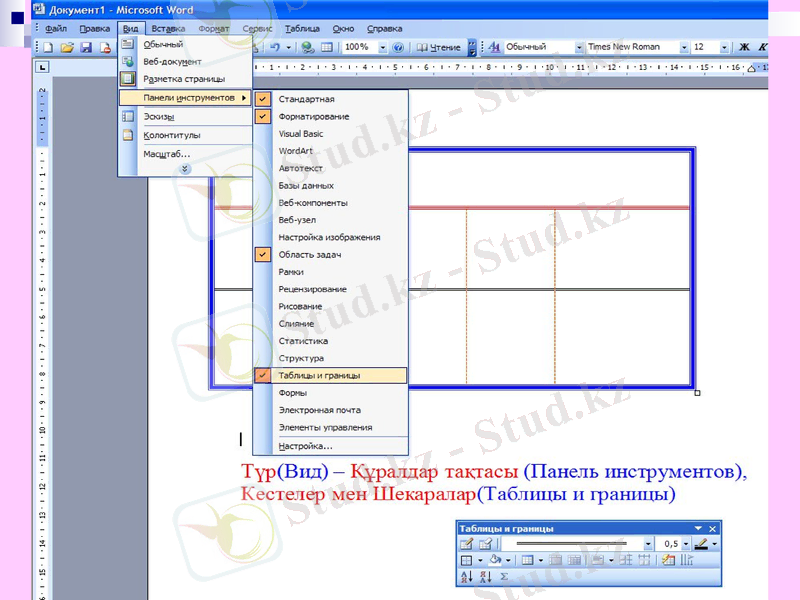Open the Times New Roman font dropdown
Screen dimensions: 800x600
click(x=684, y=47)
